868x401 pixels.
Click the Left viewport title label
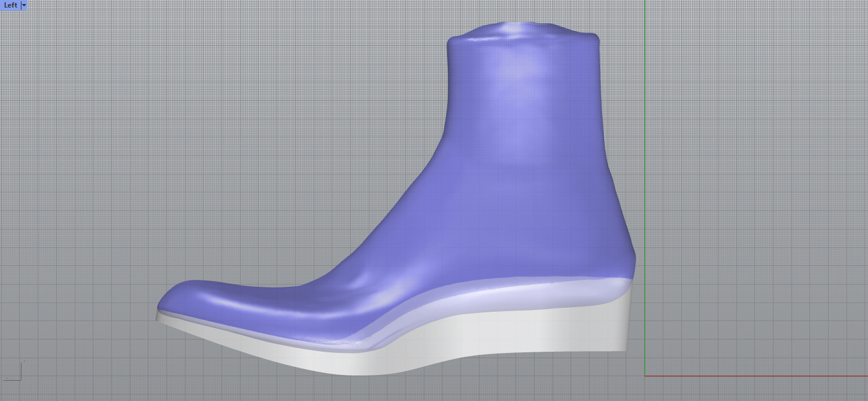point(10,5)
